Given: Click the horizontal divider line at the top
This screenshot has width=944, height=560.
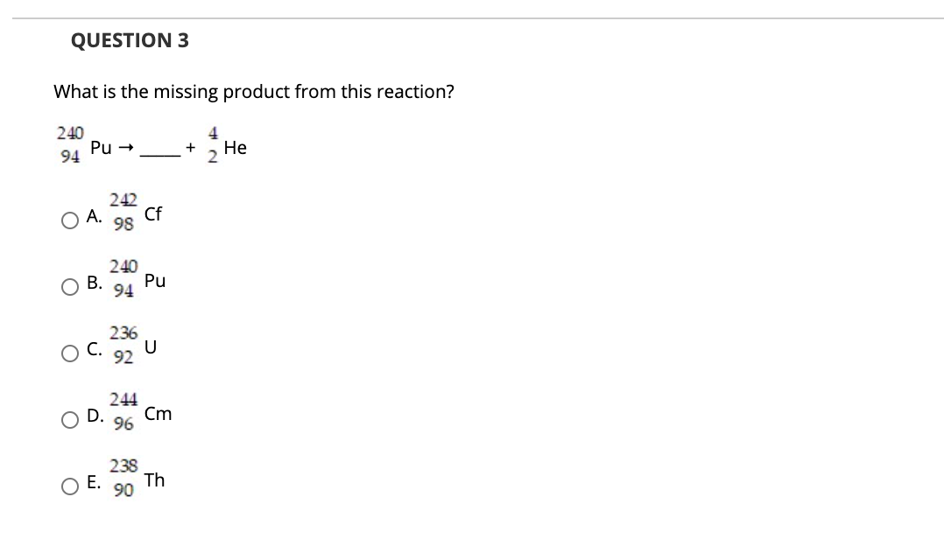Looking at the screenshot, I should coord(472,14).
